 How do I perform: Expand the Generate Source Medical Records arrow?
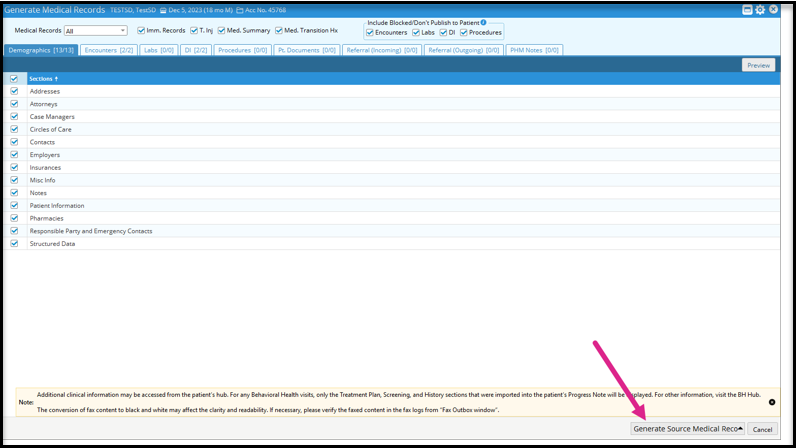point(740,429)
